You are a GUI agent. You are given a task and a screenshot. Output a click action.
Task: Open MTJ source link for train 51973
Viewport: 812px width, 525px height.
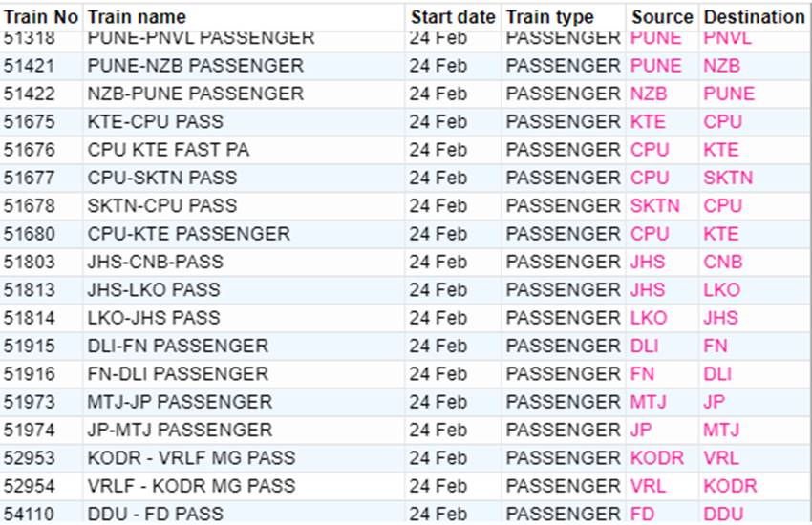pyautogui.click(x=649, y=402)
